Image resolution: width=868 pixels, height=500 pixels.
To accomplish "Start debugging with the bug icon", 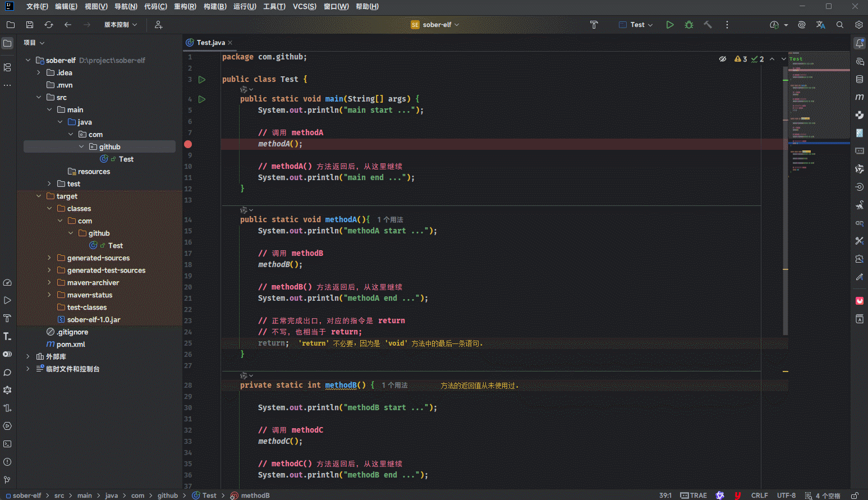I will (x=689, y=25).
